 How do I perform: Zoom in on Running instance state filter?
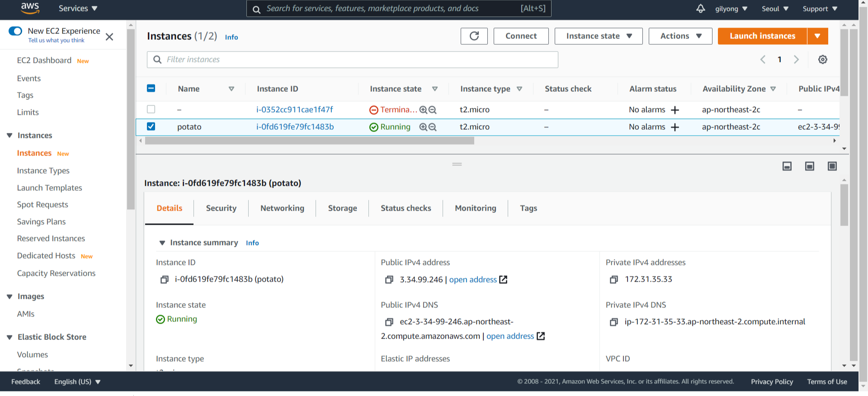click(x=423, y=127)
